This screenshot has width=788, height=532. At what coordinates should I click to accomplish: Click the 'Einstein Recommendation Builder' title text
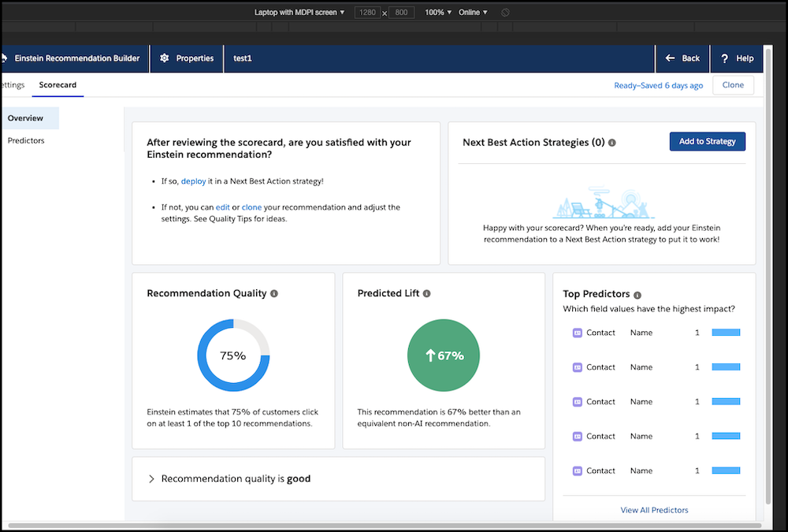click(77, 58)
